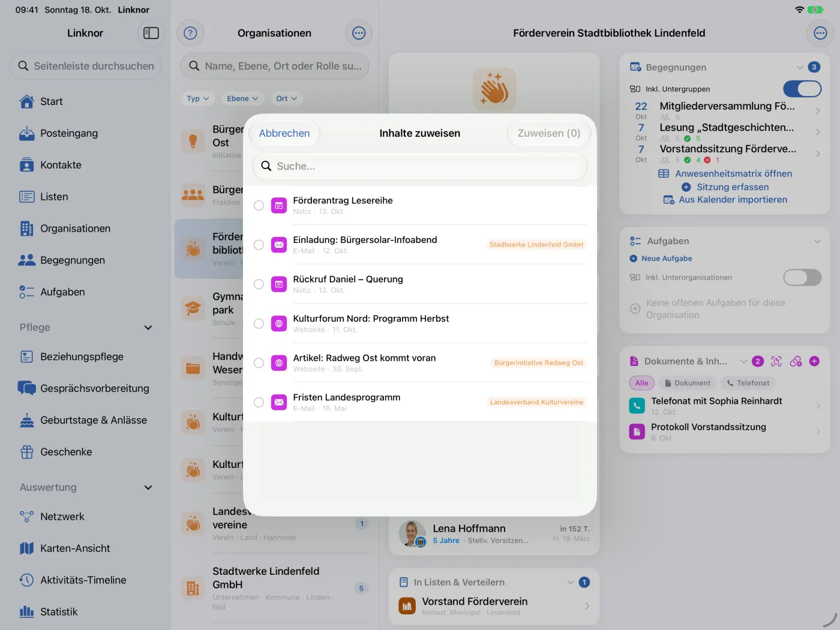Collapse the Pflege sidebar section
Image resolution: width=840 pixels, height=630 pixels.
click(x=148, y=328)
